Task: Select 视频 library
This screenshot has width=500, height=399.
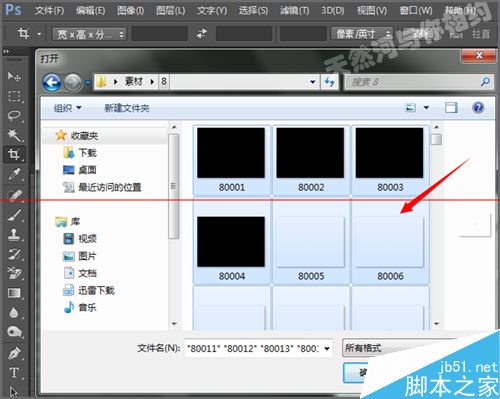Action: [80, 239]
